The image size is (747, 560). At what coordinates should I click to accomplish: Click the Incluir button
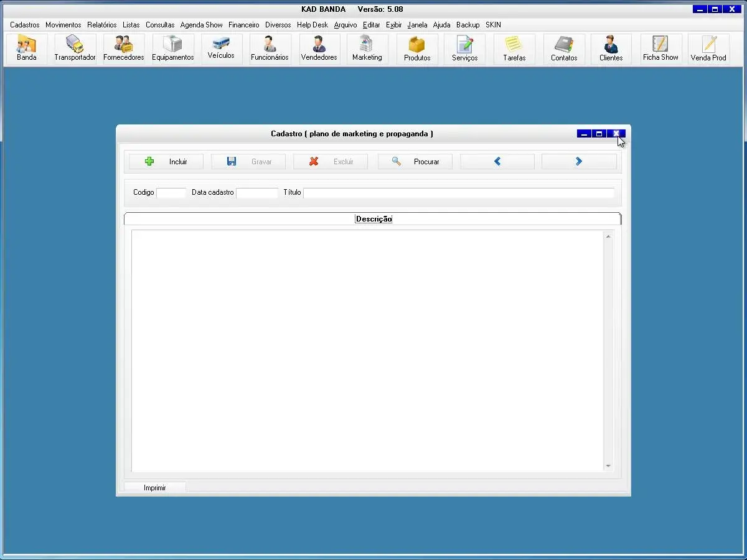tap(166, 162)
